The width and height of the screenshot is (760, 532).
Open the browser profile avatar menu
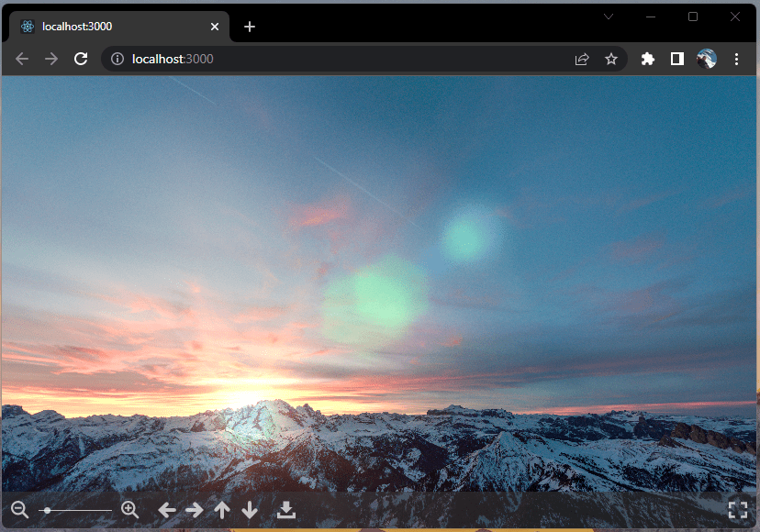(x=707, y=58)
